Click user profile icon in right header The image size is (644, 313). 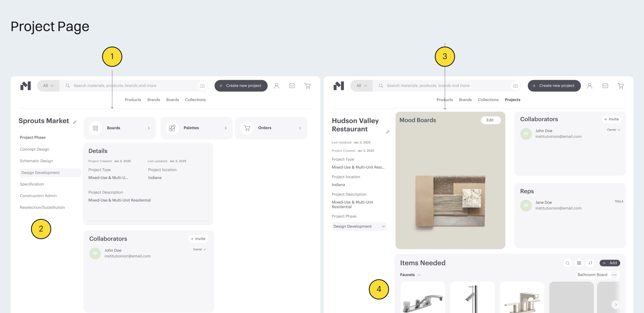tap(589, 86)
